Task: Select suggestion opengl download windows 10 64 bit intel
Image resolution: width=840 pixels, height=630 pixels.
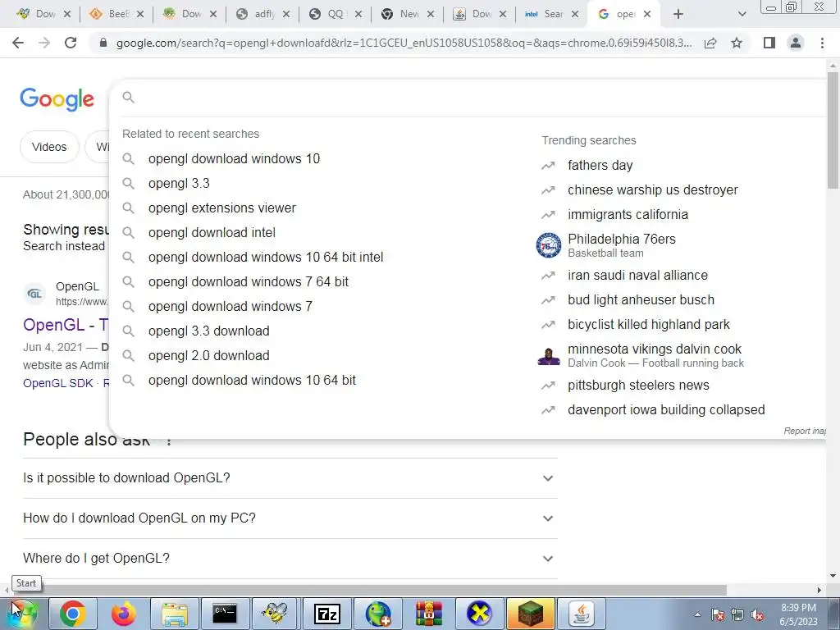Action: 266,257
